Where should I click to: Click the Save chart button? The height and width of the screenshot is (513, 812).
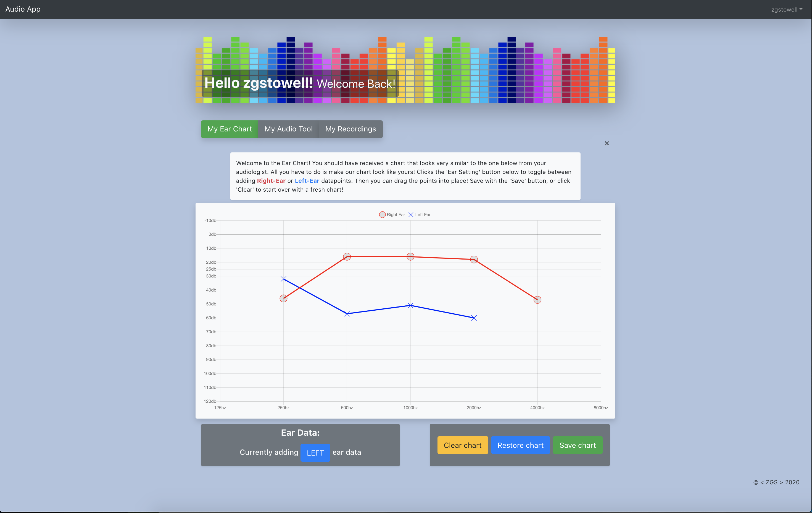tap(578, 445)
